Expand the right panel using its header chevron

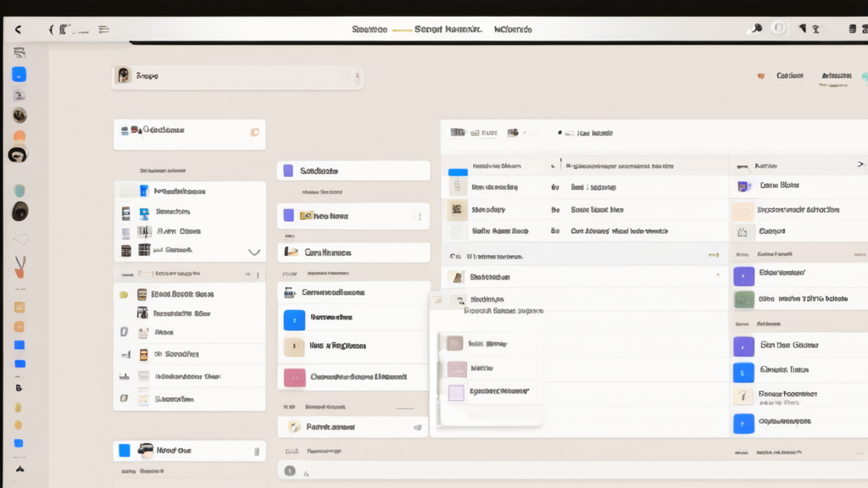(x=860, y=164)
